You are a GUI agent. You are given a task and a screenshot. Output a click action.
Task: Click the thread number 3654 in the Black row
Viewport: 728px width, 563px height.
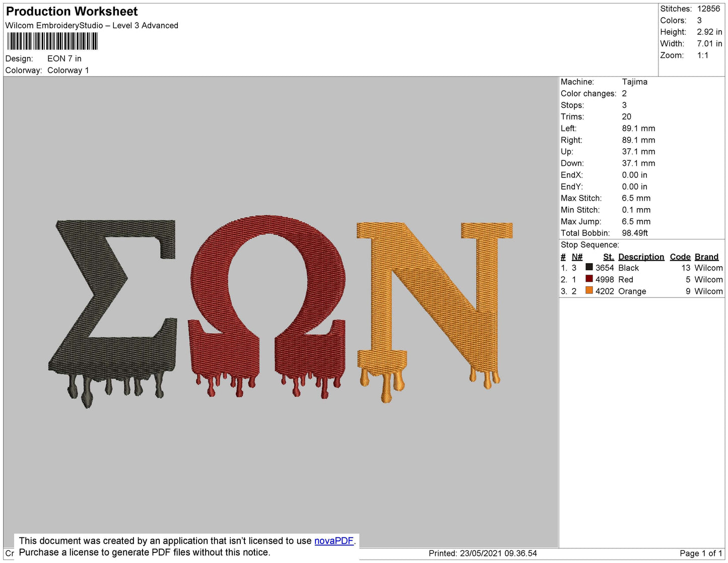coord(605,268)
